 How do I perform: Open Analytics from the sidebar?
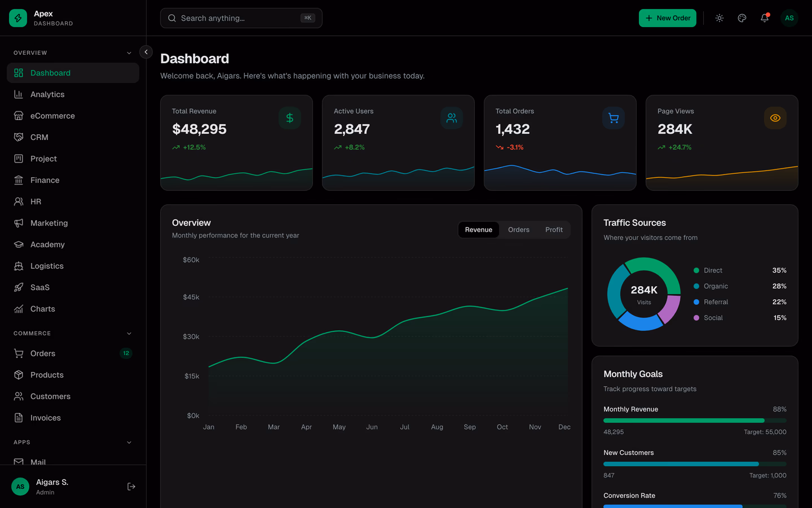click(73, 94)
